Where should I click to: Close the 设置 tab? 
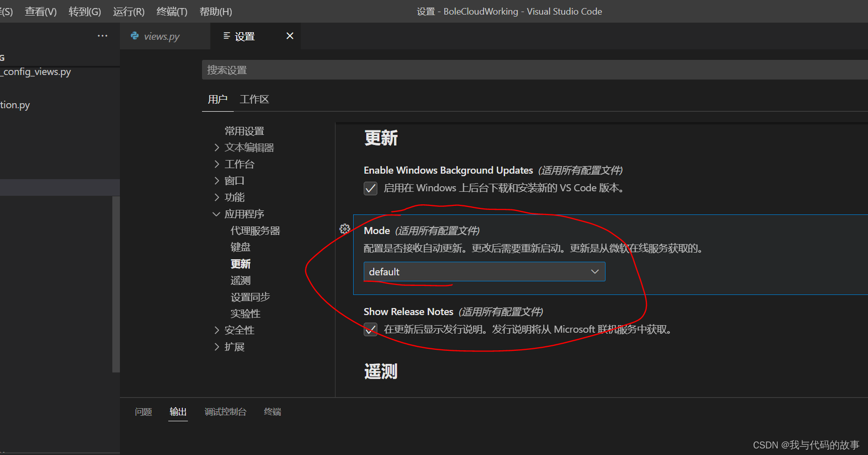[290, 36]
